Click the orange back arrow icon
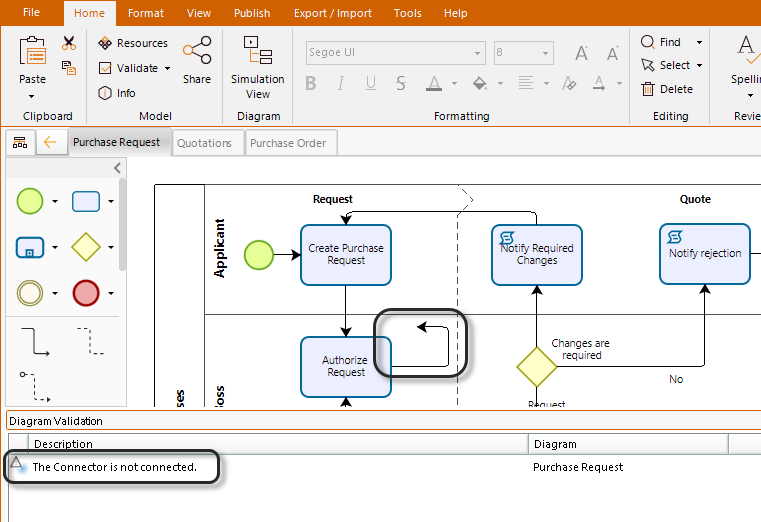Screen dimensions: 761x522 click(x=50, y=143)
